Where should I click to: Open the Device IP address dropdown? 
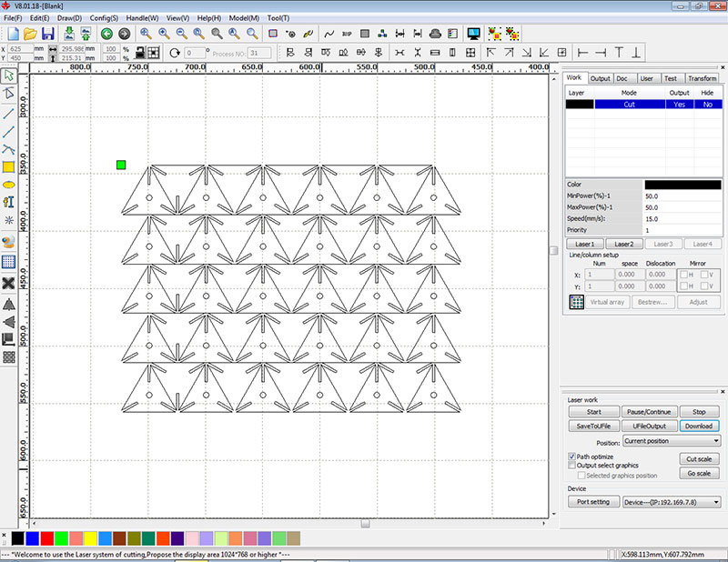tap(672, 502)
